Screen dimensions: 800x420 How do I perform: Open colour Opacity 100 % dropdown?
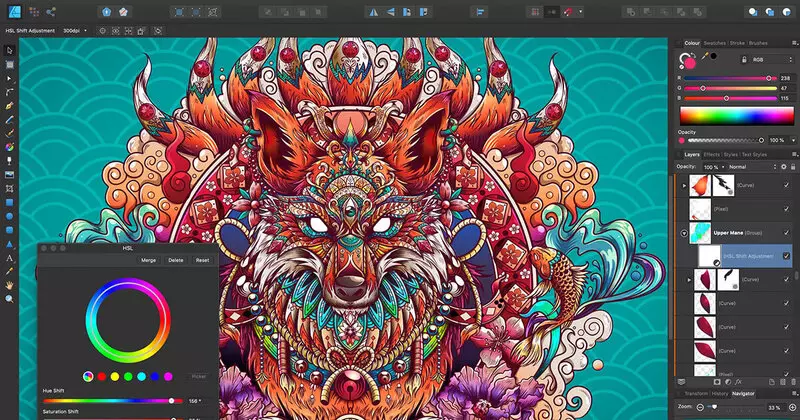coord(793,140)
